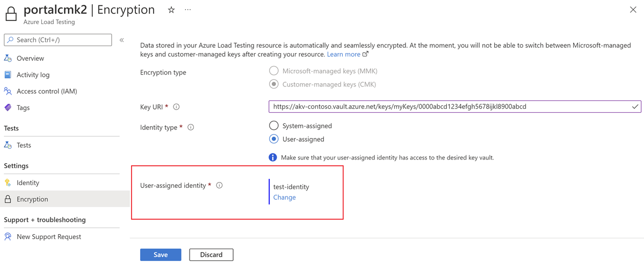Click the Activity log icon

[8, 75]
